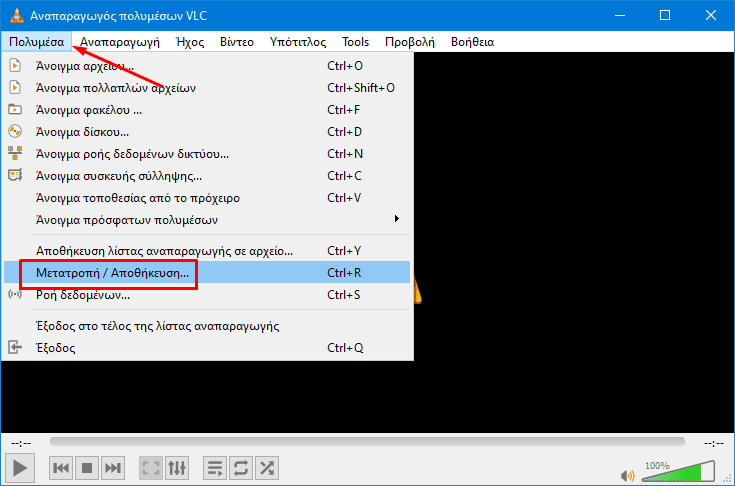
Task: Start playback with the play button
Action: click(20, 468)
